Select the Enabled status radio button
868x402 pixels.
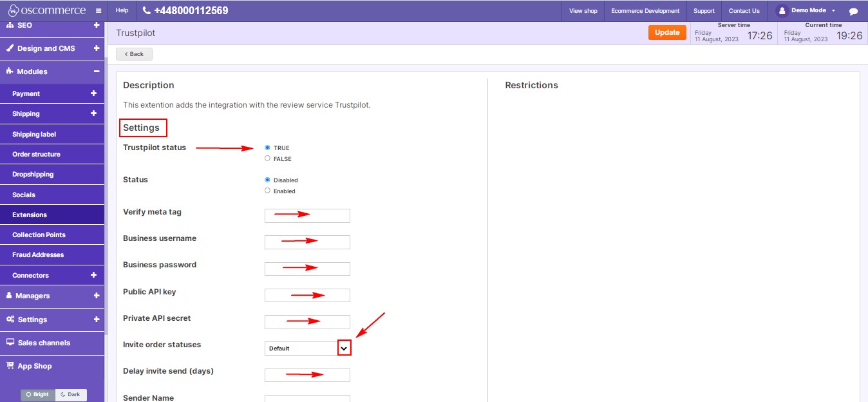(267, 190)
